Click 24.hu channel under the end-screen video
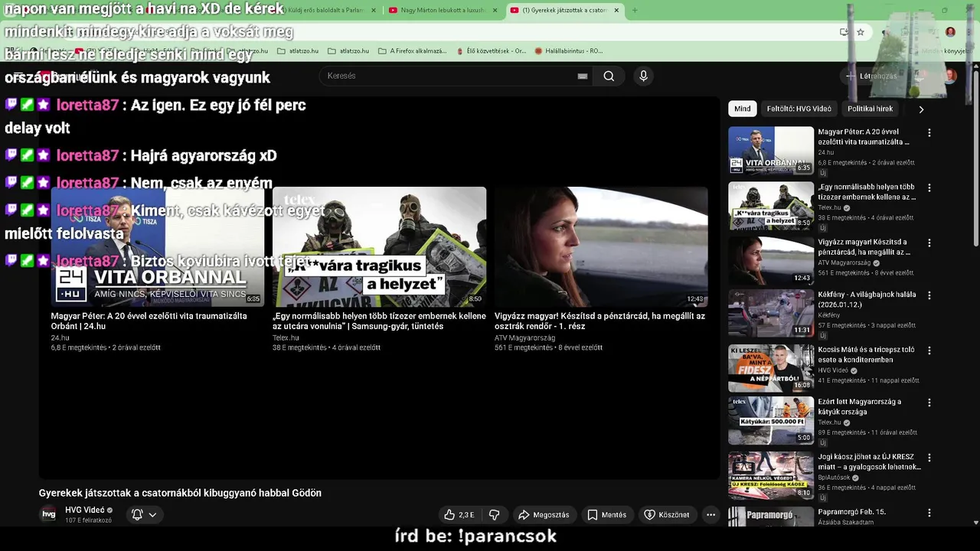 [60, 337]
